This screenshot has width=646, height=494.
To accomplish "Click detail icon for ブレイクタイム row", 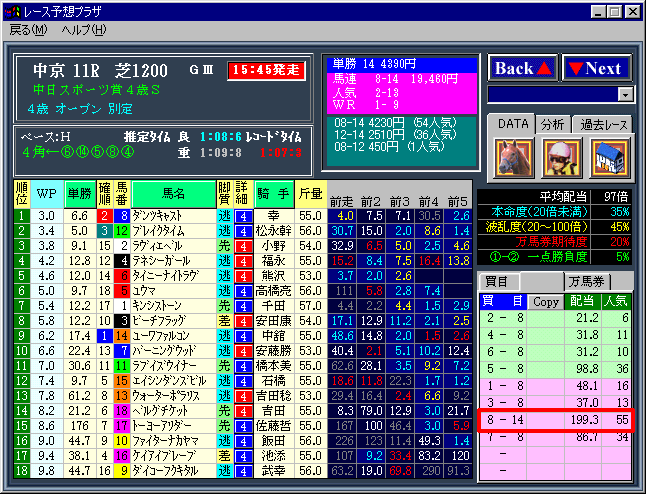I will click(x=243, y=230).
